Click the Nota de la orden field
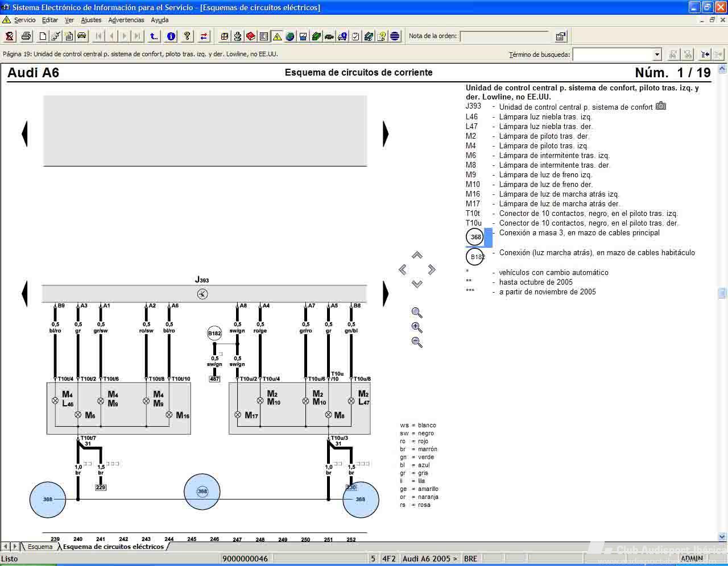This screenshot has height=566, width=728. click(x=504, y=36)
